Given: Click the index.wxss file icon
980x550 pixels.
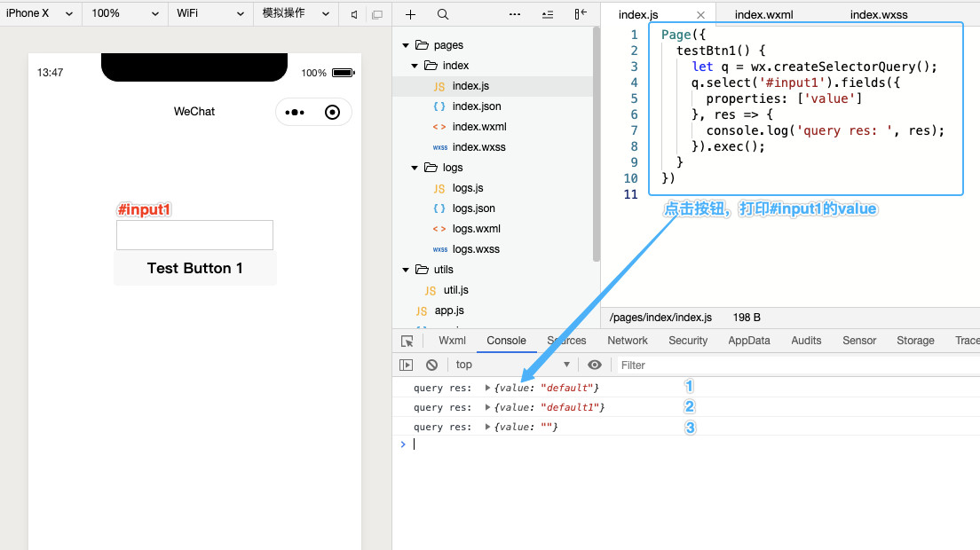Looking at the screenshot, I should tap(440, 147).
